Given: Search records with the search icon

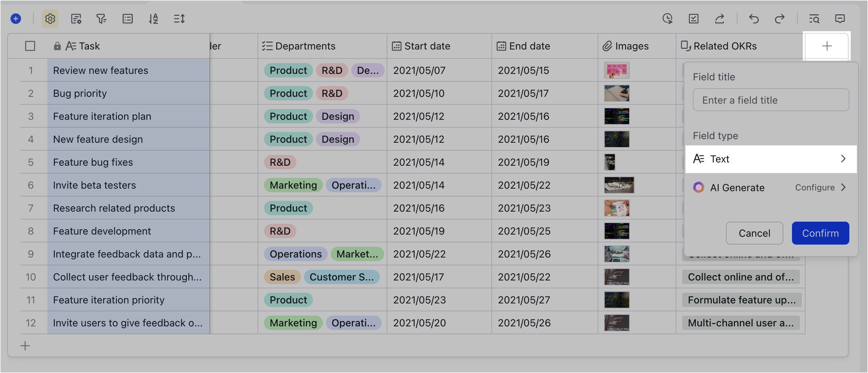Looking at the screenshot, I should (x=814, y=19).
